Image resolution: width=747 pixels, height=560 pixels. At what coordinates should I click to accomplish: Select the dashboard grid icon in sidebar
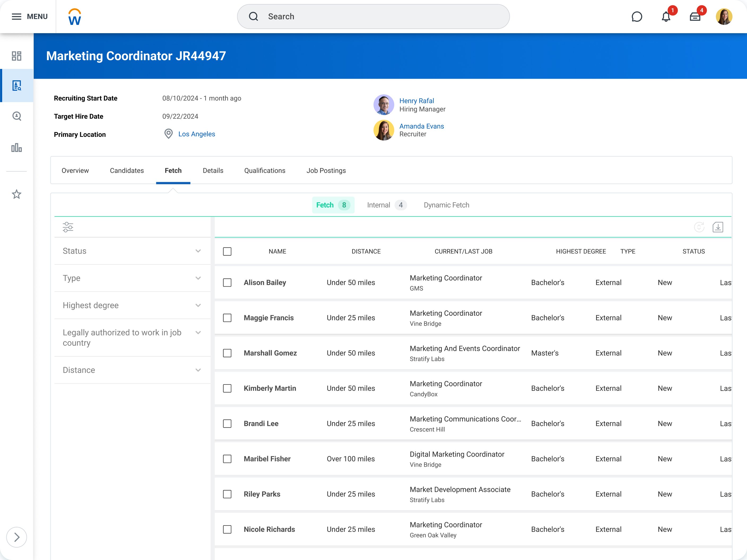pos(16,56)
